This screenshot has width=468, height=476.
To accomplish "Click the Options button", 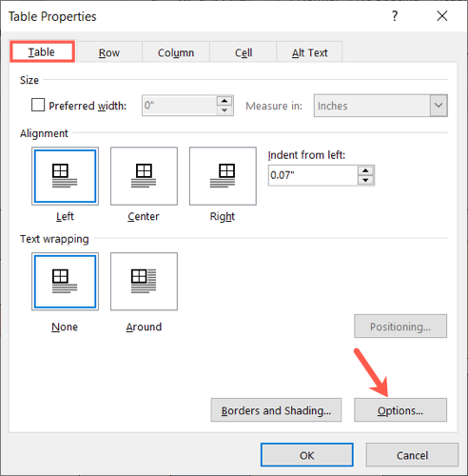I will 400,410.
